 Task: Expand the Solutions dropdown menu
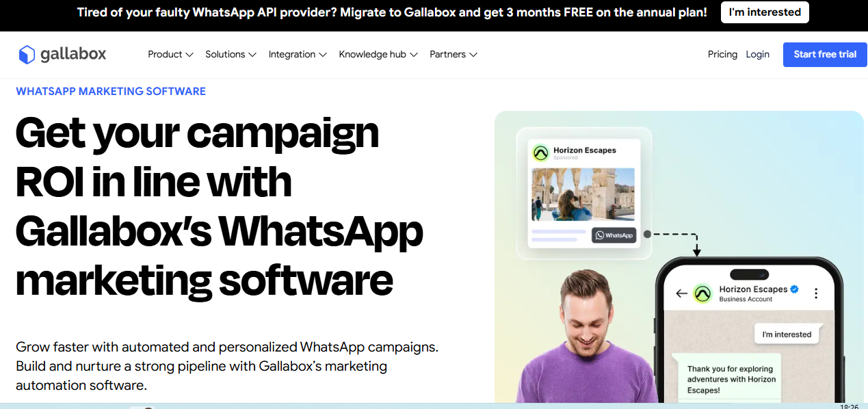[231, 54]
